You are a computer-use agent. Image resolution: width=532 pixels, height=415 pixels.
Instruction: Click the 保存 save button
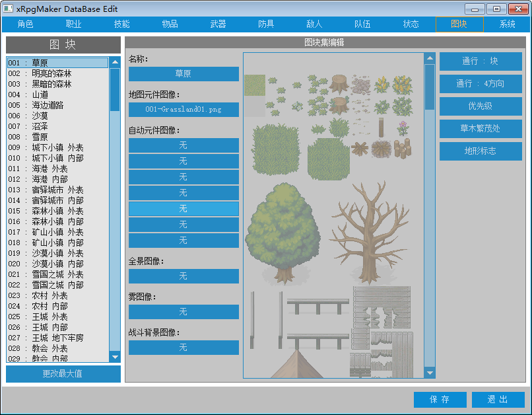[x=440, y=399]
